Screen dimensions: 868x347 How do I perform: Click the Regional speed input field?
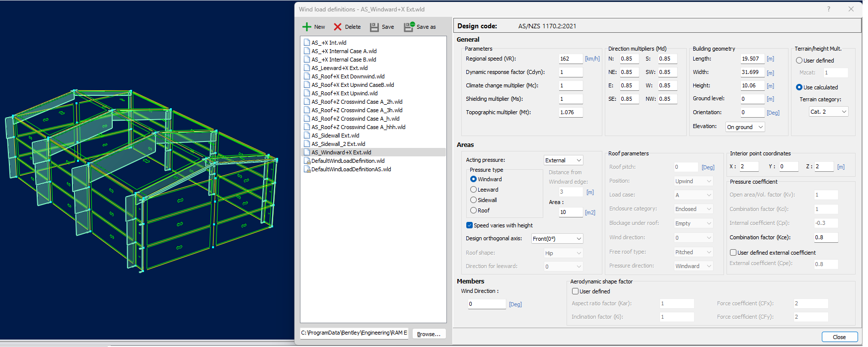tap(571, 59)
